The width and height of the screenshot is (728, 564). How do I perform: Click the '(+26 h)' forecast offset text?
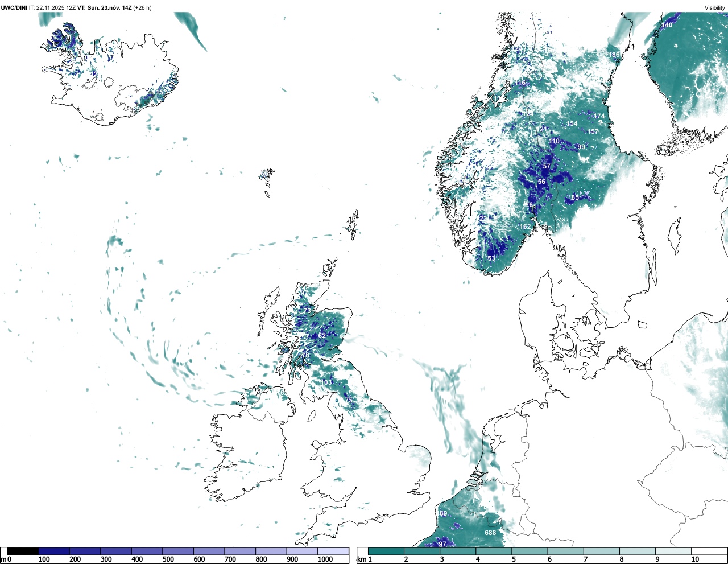142,8
